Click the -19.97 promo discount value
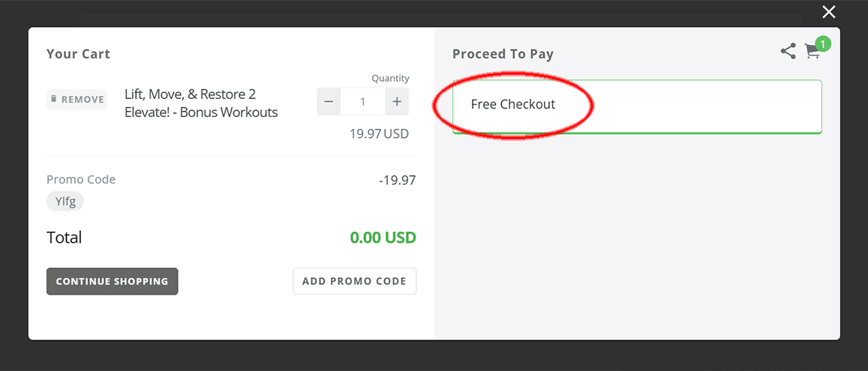This screenshot has width=868, height=371. [x=398, y=180]
